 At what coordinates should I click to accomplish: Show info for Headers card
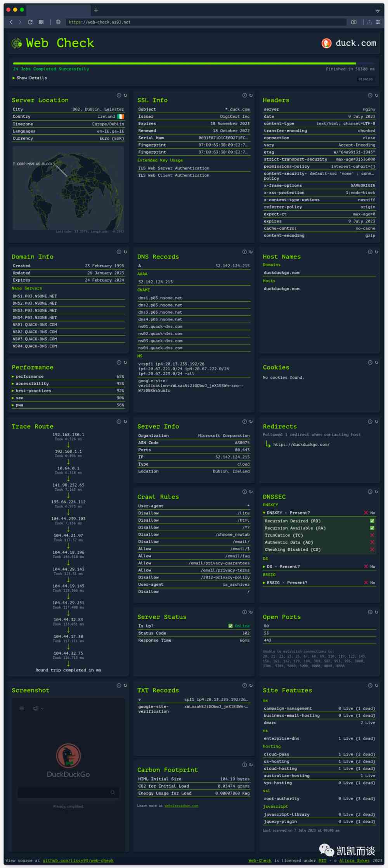click(370, 95)
